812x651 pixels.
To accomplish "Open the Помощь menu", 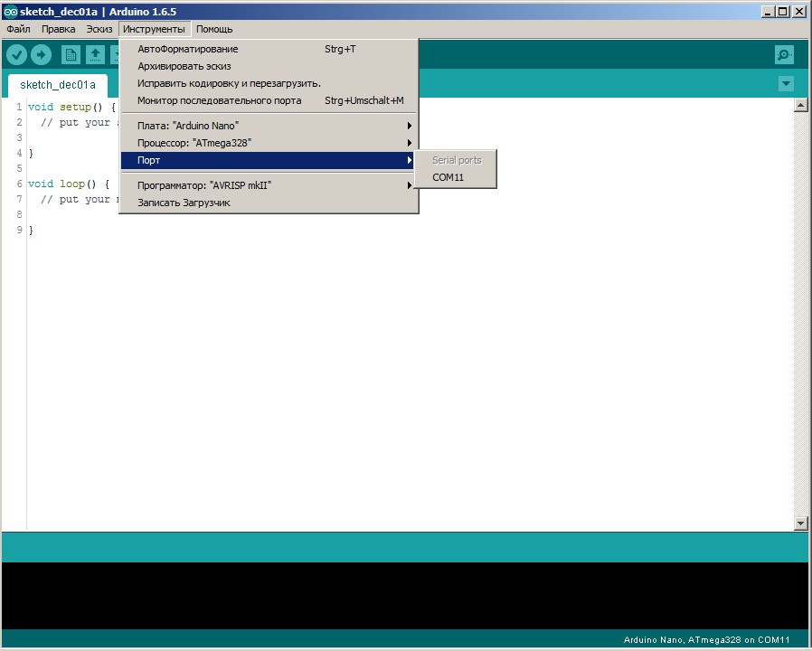I will point(214,29).
